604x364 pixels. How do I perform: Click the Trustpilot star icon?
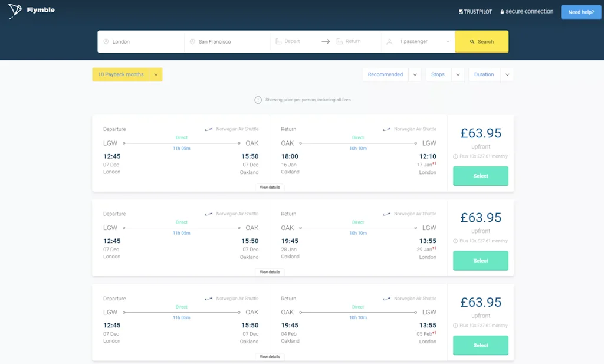461,12
